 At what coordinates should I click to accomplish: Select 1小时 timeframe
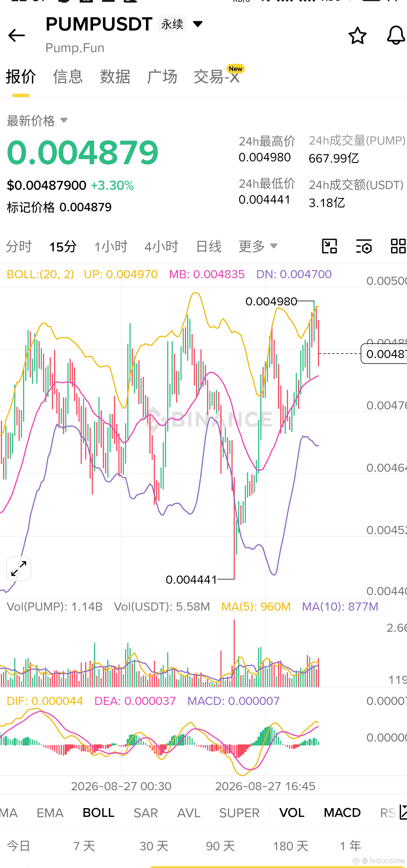pos(111,247)
